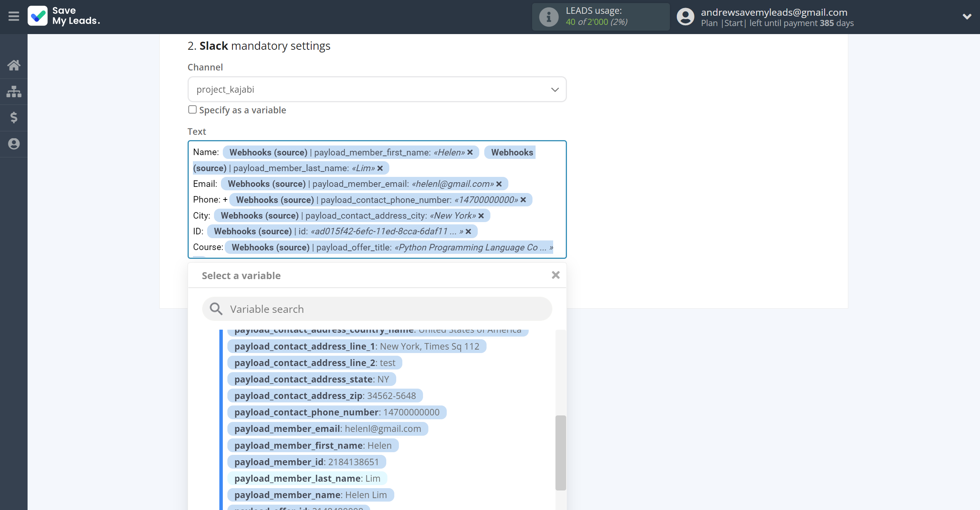Click the magnifier icon in Variable search

tap(216, 309)
